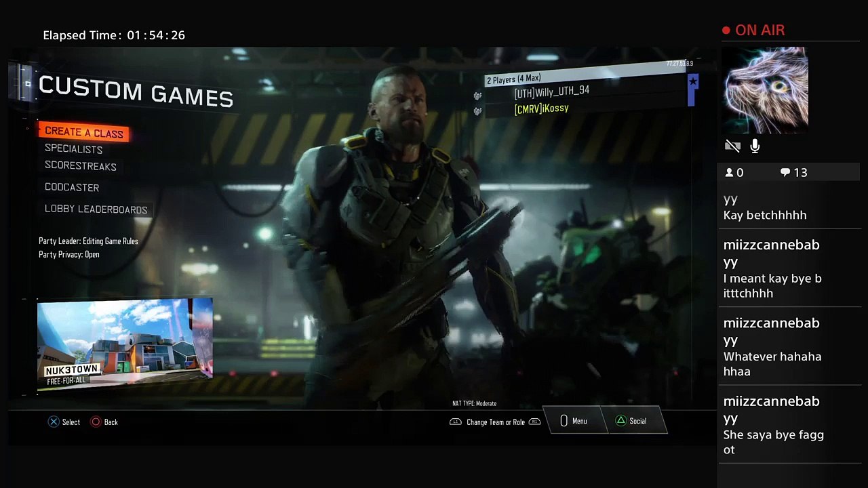Screen dimensions: 868x488
Task: Click the "2 Players (4 Max)" header
Action: (x=514, y=79)
